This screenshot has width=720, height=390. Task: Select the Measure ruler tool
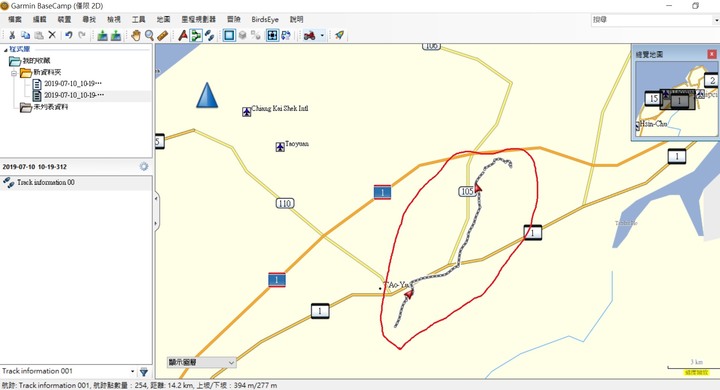click(x=162, y=35)
